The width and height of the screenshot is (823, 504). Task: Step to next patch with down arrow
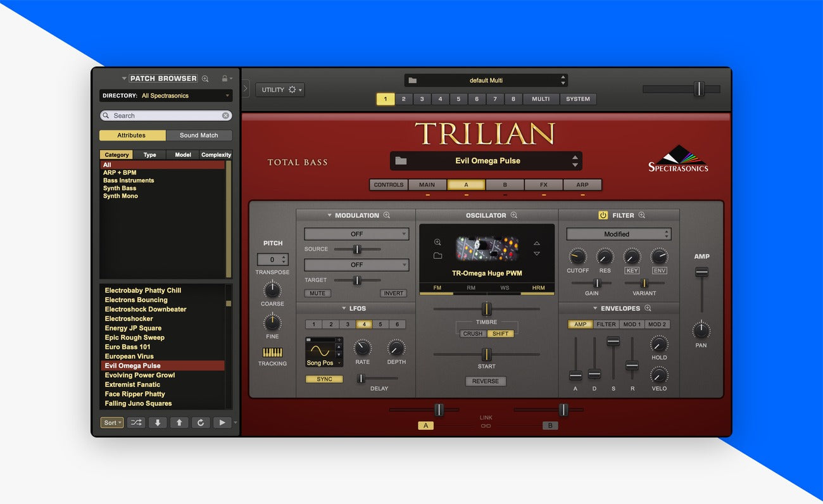point(158,422)
